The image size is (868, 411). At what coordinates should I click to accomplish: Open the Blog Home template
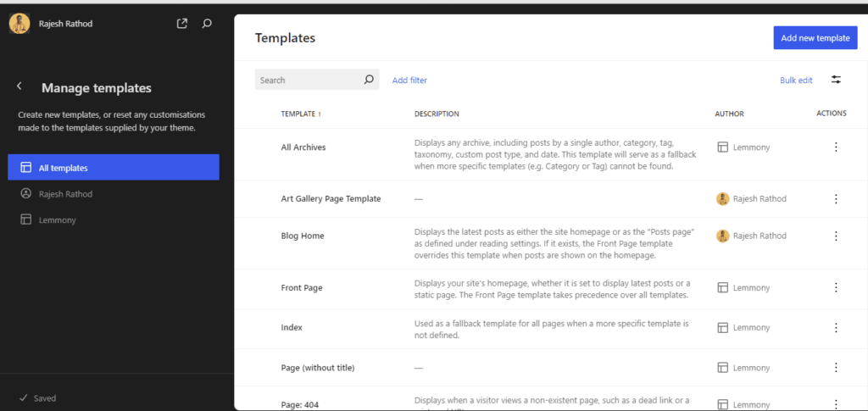[303, 236]
